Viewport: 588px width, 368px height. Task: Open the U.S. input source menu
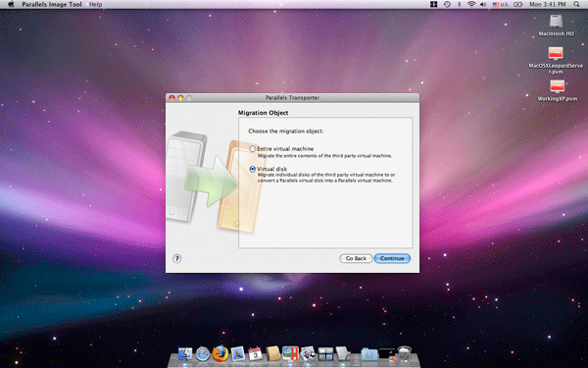pyautogui.click(x=500, y=5)
